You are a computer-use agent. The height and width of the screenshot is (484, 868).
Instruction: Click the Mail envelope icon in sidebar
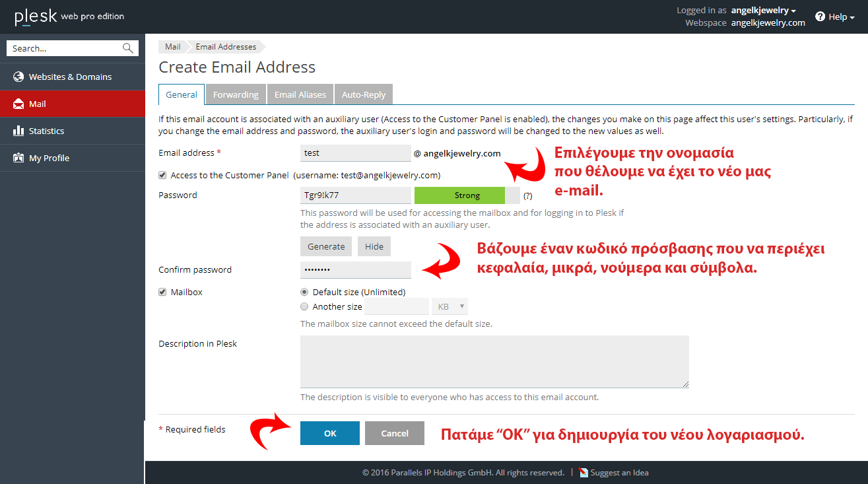coord(18,104)
